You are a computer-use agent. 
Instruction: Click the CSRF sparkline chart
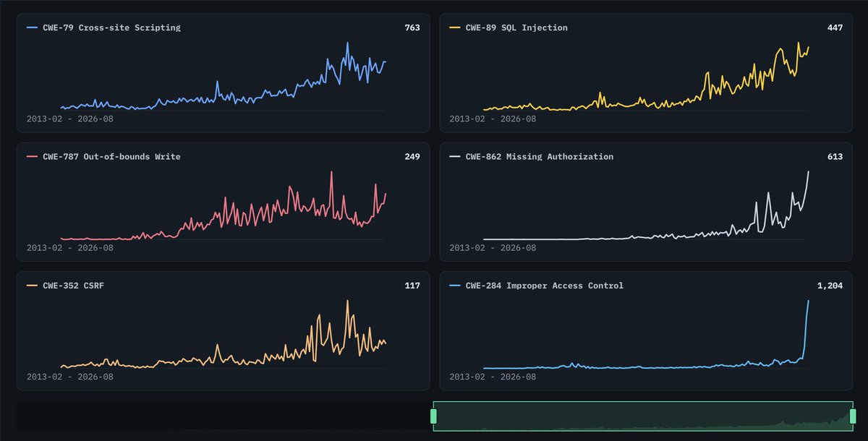(223, 334)
